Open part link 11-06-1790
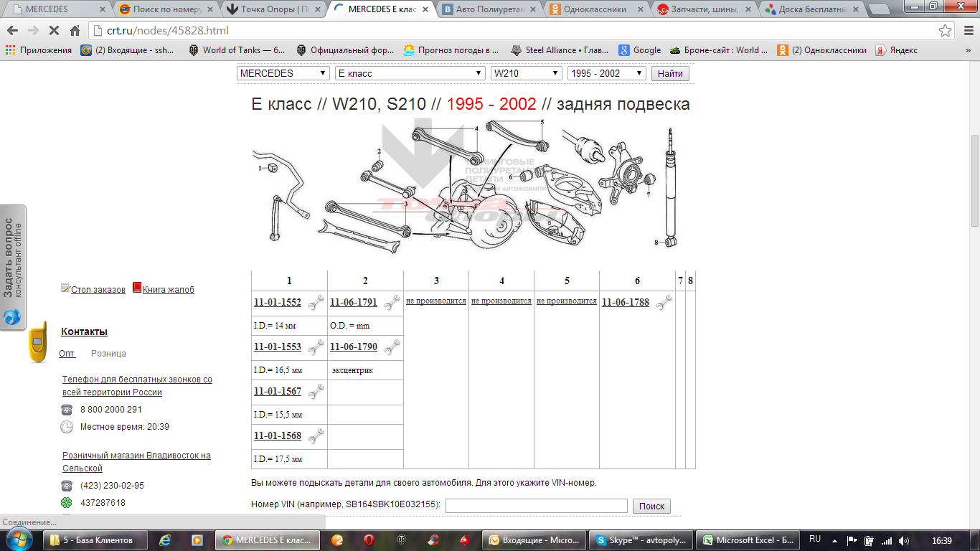The image size is (980, 551). pos(354,347)
